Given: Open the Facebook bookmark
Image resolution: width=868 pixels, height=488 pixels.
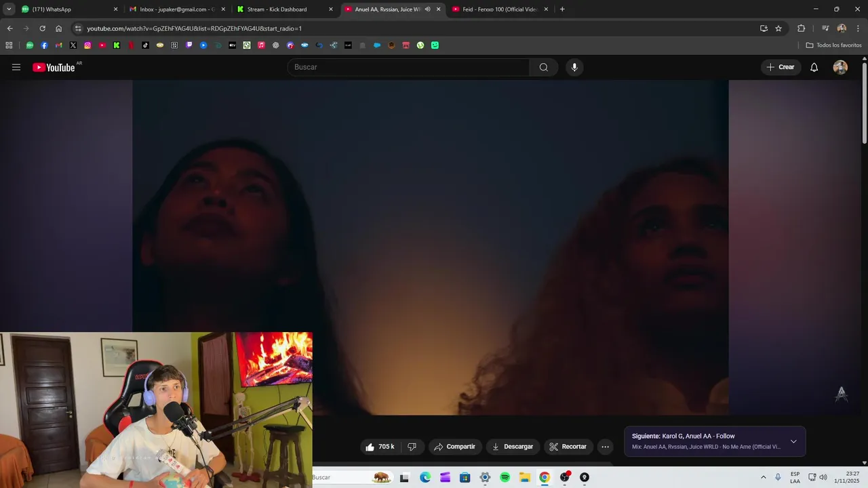Looking at the screenshot, I should (44, 45).
